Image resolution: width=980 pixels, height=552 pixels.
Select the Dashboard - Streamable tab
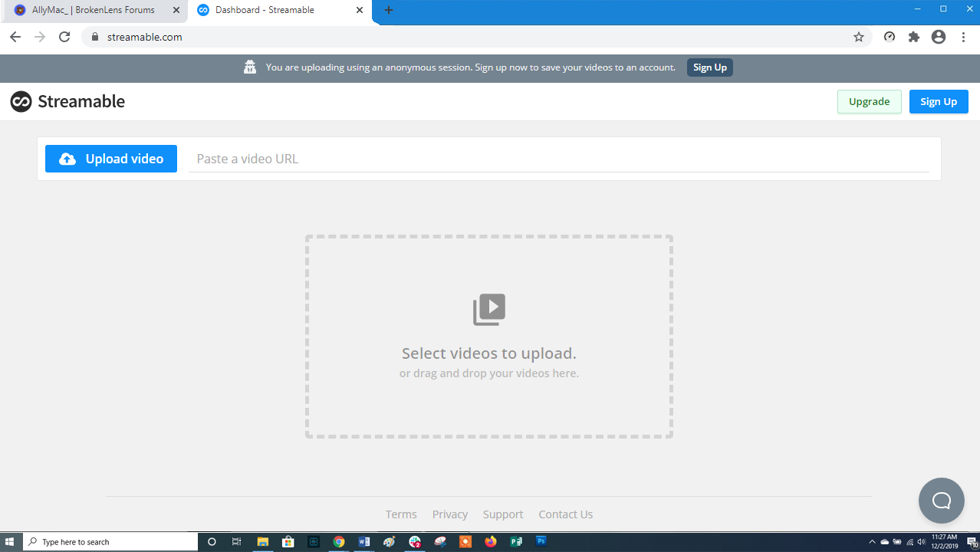[x=280, y=11]
